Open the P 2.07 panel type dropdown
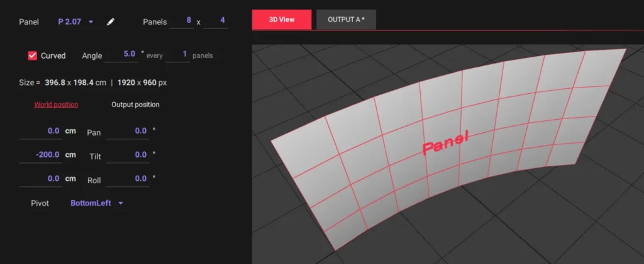The width and height of the screenshot is (644, 264). click(76, 21)
